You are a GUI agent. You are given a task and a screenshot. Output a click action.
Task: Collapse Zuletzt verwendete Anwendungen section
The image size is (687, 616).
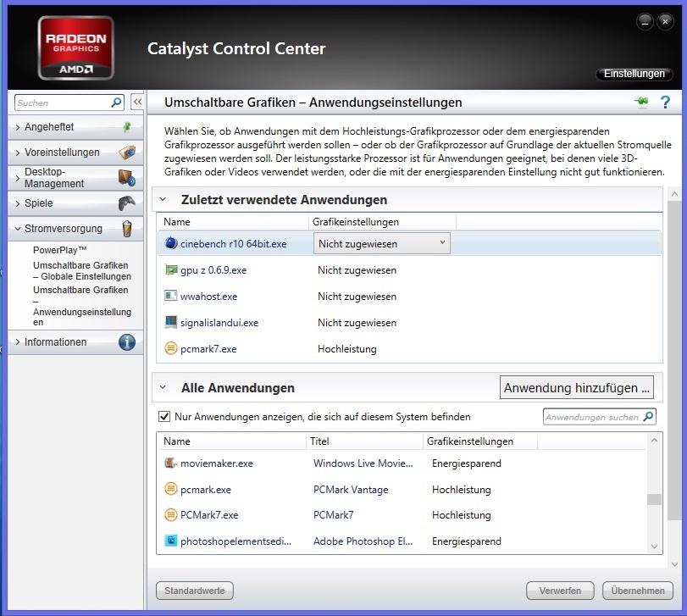point(163,199)
